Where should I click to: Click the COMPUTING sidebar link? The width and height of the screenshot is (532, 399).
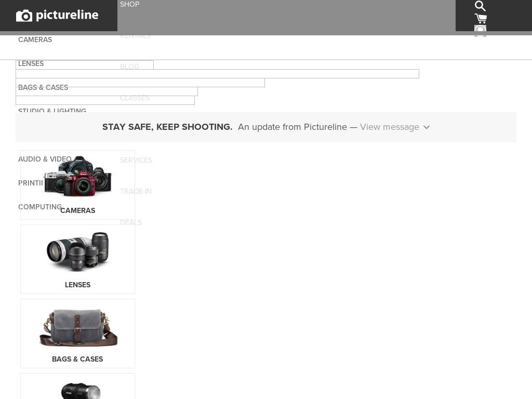pyautogui.click(x=39, y=207)
